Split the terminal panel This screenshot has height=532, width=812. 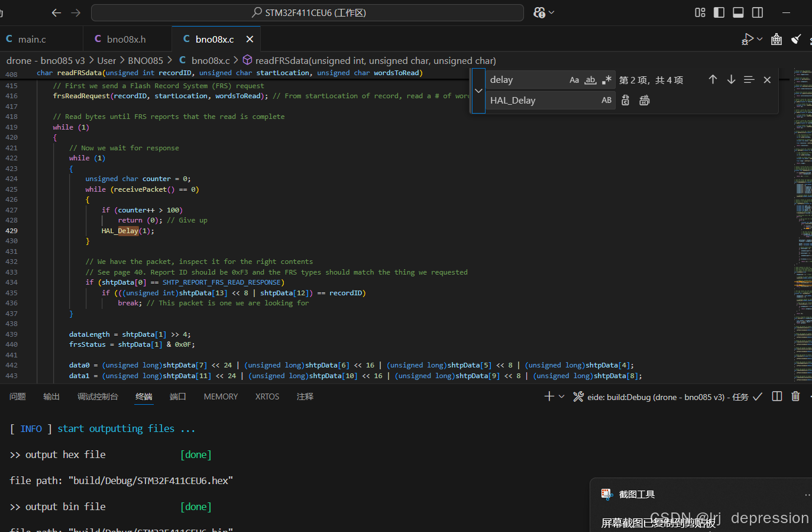[x=777, y=396]
